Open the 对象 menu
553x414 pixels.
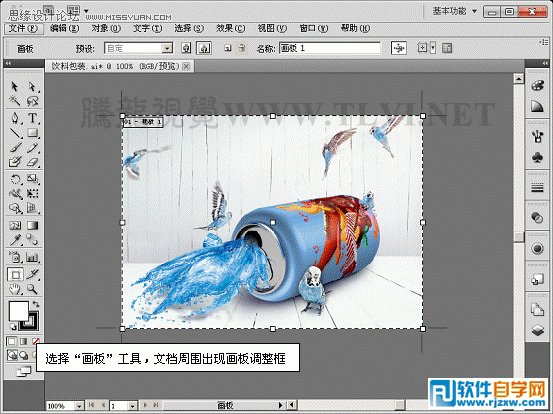pos(106,28)
